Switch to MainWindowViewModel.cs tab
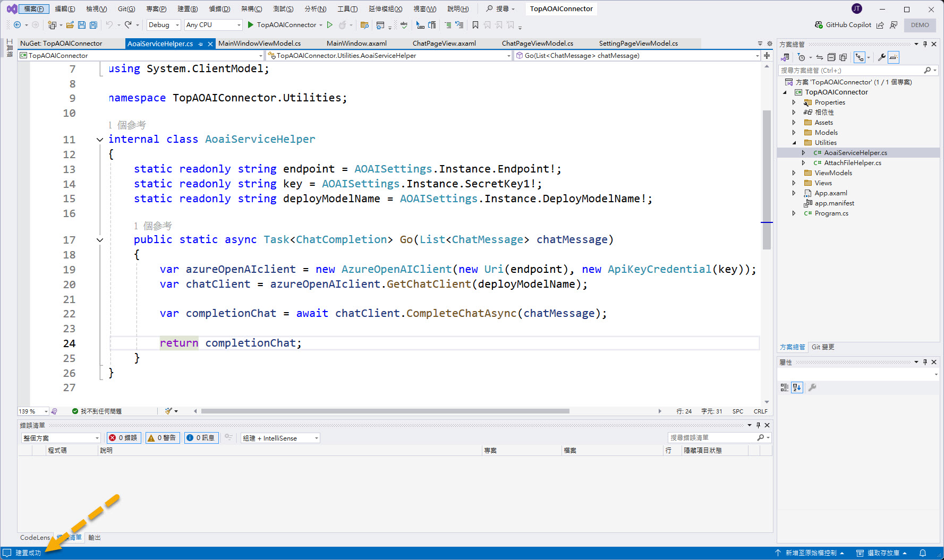The width and height of the screenshot is (944, 560). [x=259, y=44]
